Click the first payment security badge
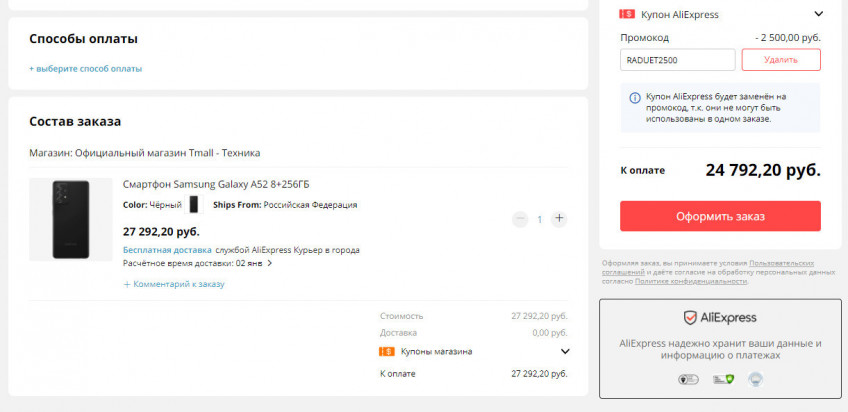The height and width of the screenshot is (412, 848). pos(687,379)
